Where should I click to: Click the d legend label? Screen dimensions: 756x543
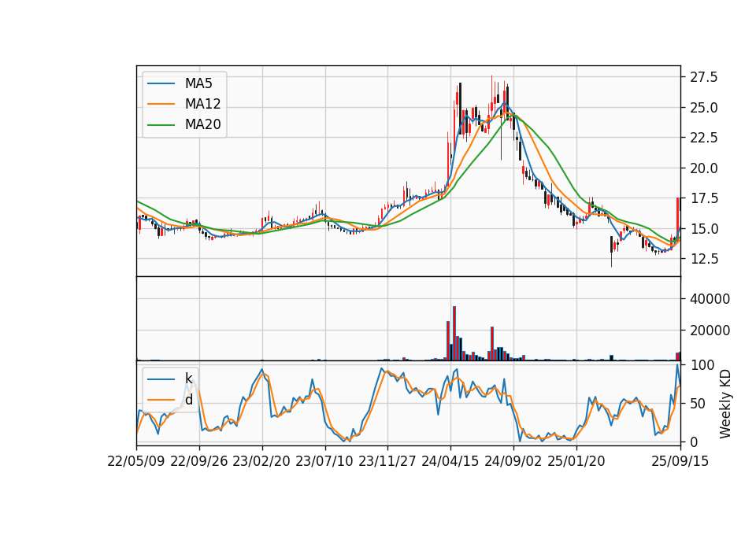pos(189,400)
